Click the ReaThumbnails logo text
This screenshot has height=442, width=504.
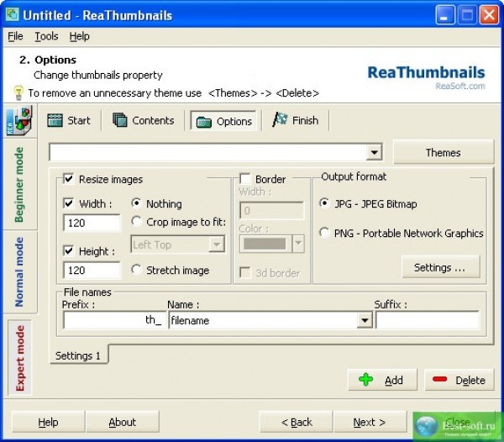426,72
